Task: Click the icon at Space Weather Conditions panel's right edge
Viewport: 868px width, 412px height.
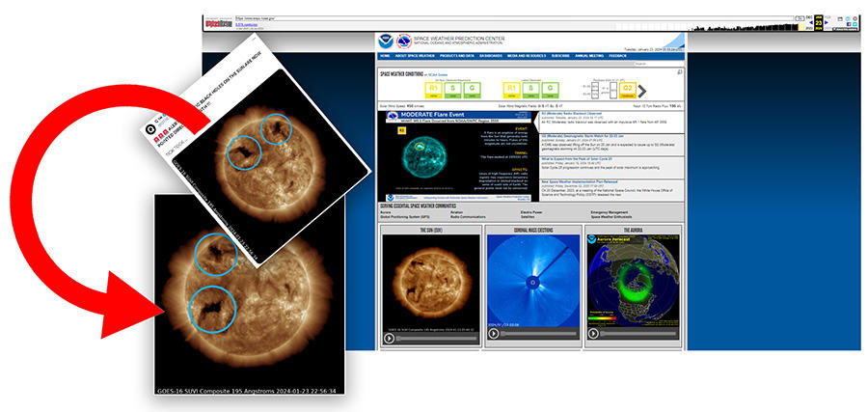Action: (680, 72)
